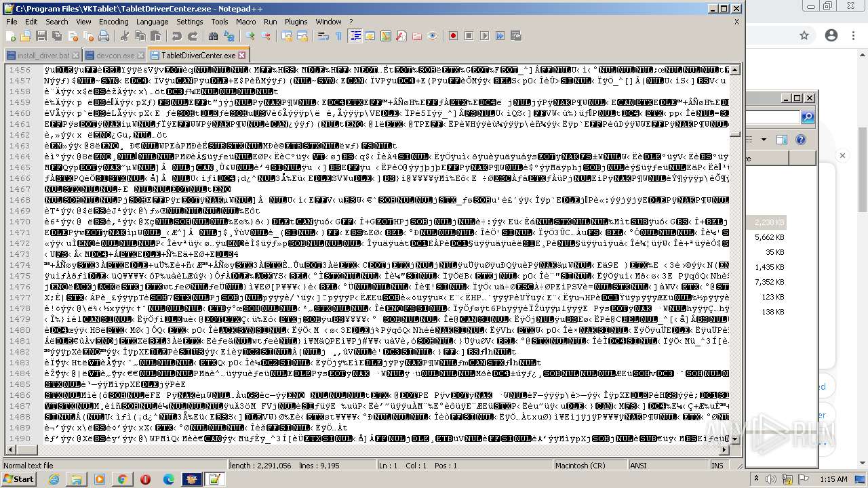868x488 pixels.
Task: Open Explorer help question icon
Action: click(801, 140)
